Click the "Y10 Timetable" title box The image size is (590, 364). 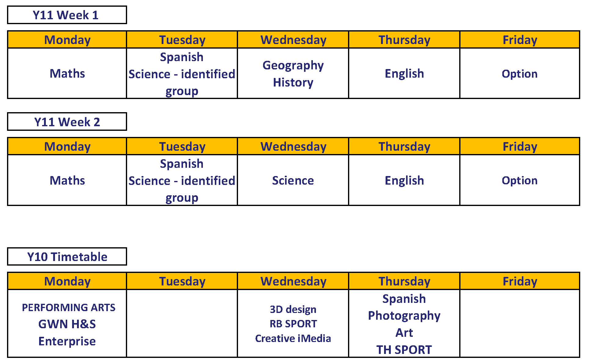coord(67,257)
